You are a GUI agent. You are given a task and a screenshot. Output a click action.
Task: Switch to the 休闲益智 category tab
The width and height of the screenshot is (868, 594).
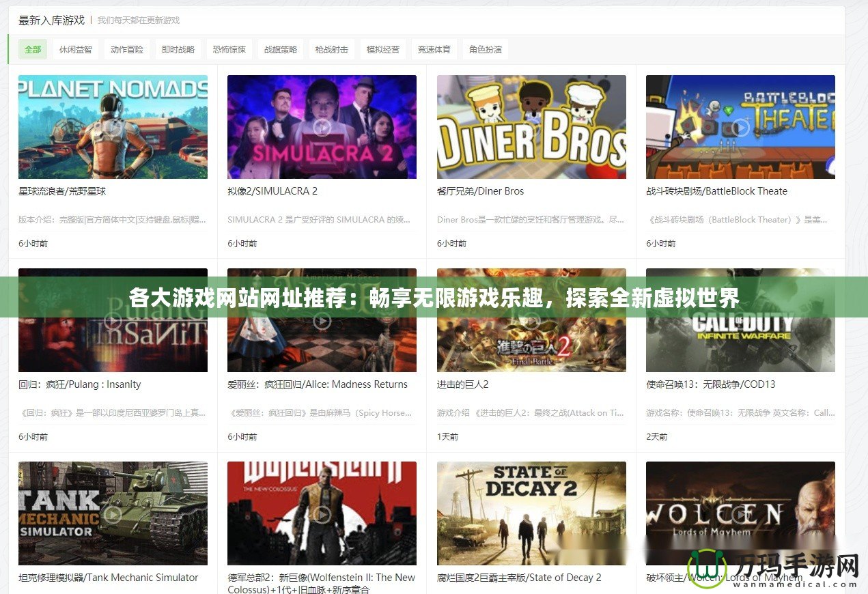point(76,49)
